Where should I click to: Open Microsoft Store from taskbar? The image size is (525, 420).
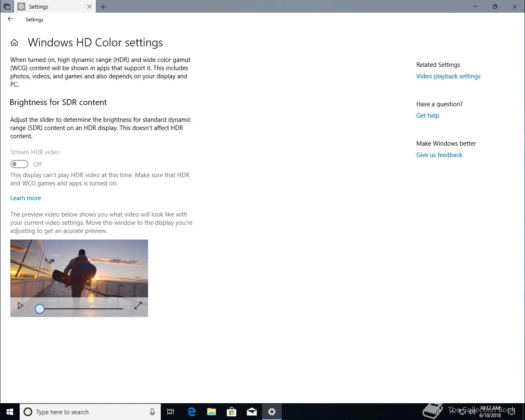tap(232, 412)
